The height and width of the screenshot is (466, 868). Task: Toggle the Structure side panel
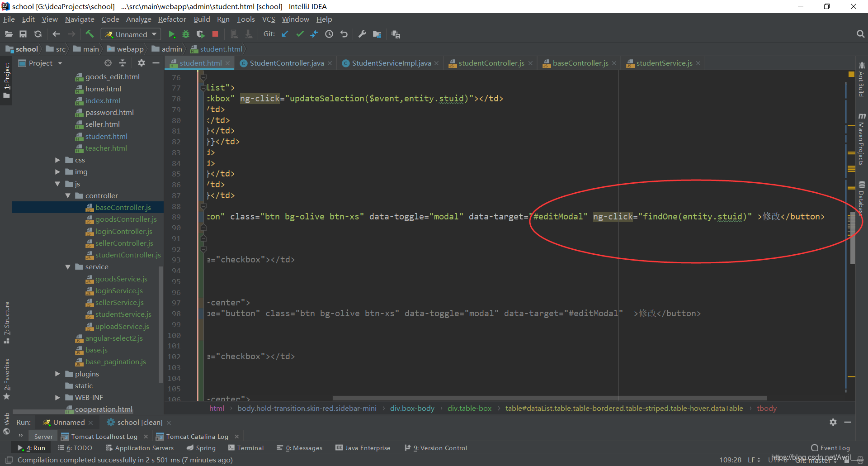6,322
